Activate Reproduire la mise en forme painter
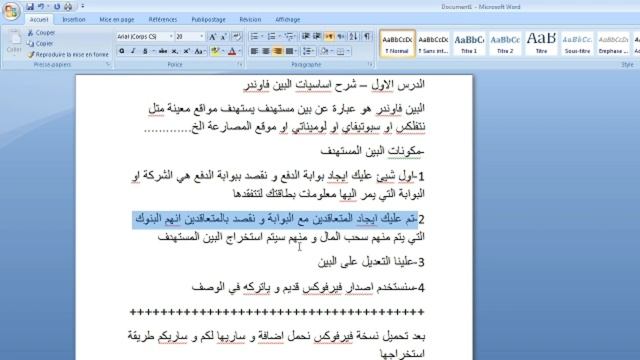Screen dimensions: 640x360 (x=68, y=54)
